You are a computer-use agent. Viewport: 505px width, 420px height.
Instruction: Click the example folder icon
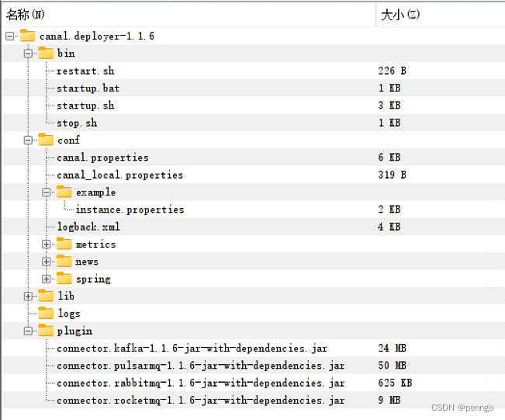click(64, 192)
